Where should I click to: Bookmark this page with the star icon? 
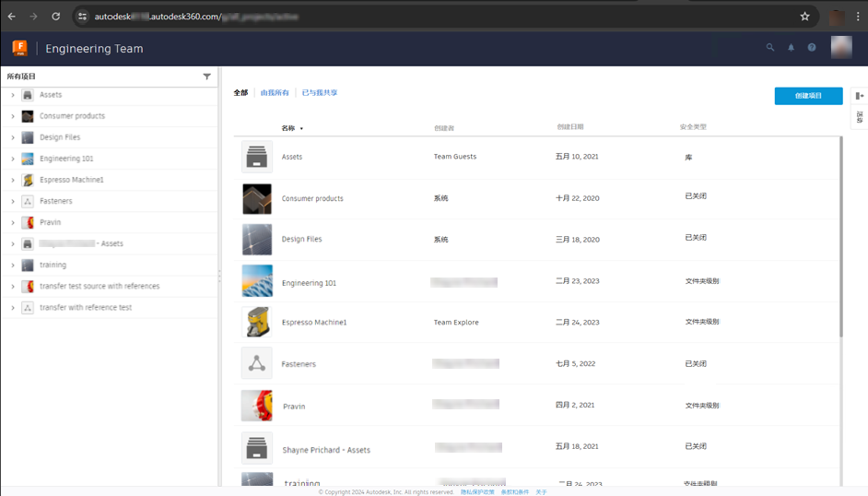point(805,17)
